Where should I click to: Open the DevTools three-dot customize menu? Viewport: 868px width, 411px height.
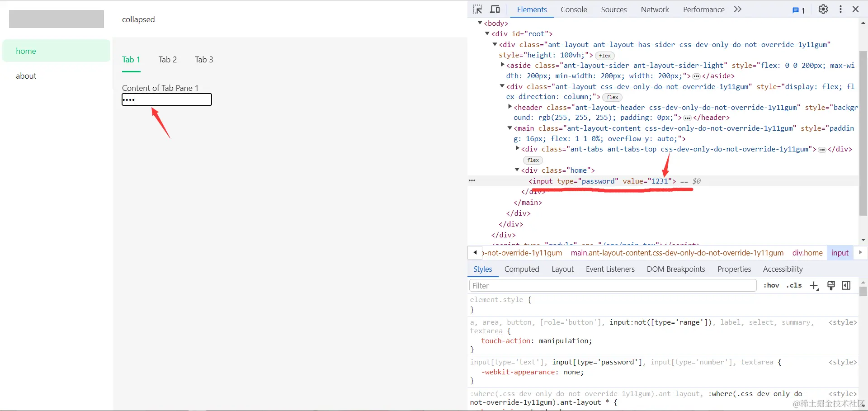click(x=840, y=9)
